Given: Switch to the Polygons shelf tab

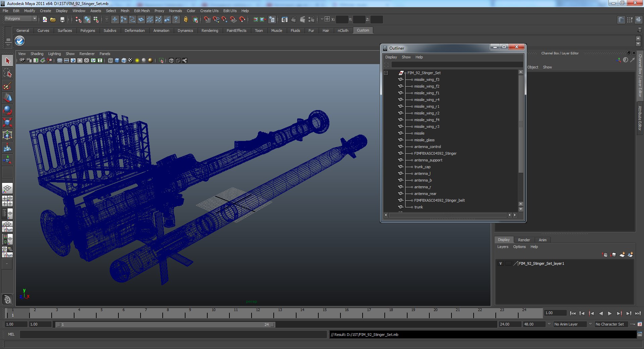Looking at the screenshot, I should 88,31.
